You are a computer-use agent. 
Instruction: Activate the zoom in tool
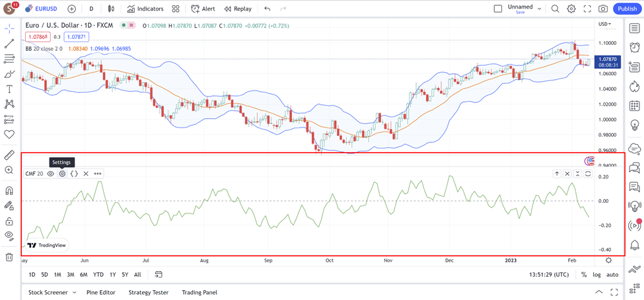(x=9, y=170)
